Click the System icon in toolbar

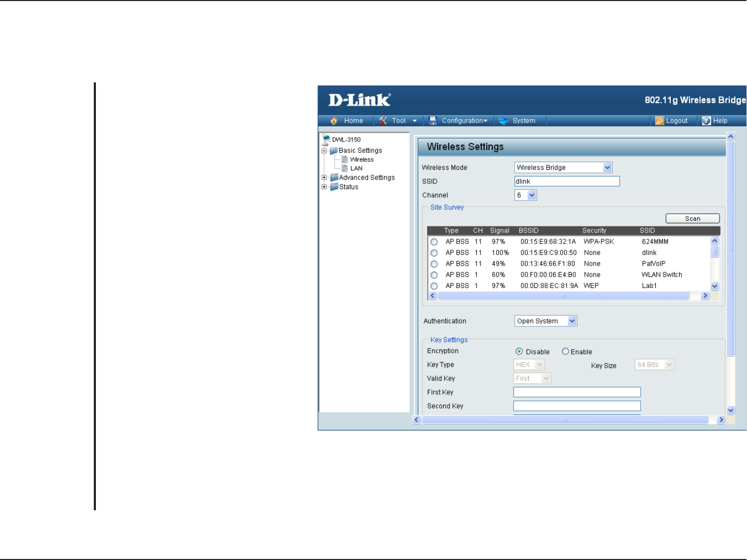(503, 121)
